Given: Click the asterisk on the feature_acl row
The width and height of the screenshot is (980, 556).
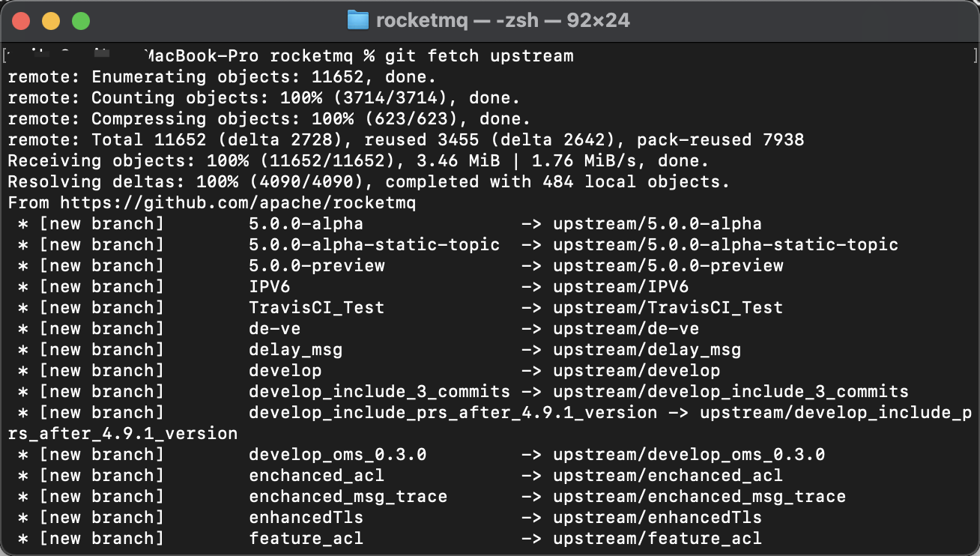Looking at the screenshot, I should (23, 539).
